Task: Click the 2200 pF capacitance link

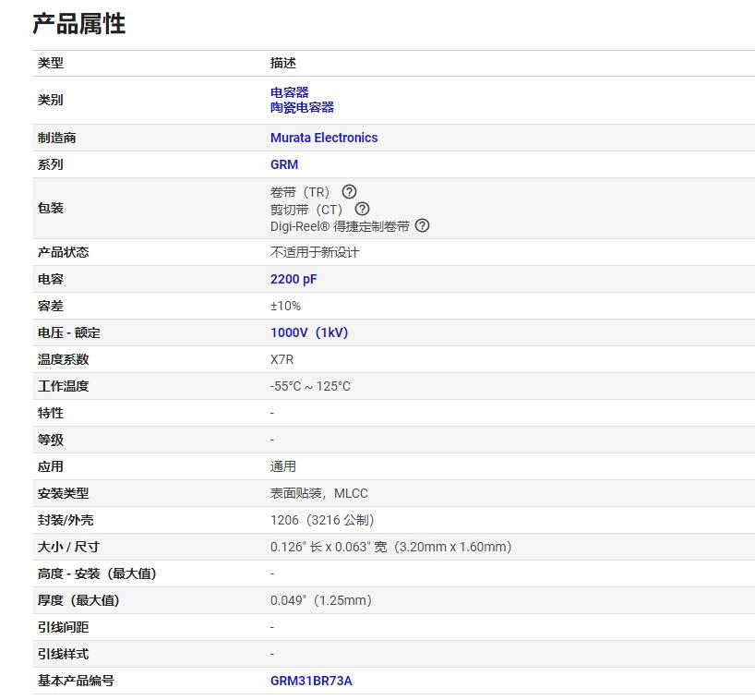Action: click(x=293, y=279)
